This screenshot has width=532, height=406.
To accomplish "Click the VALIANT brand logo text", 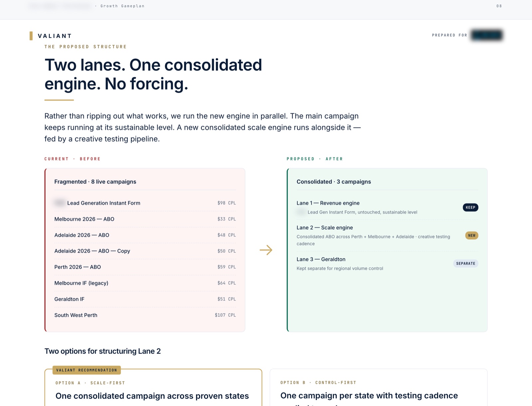I will 55,36.
